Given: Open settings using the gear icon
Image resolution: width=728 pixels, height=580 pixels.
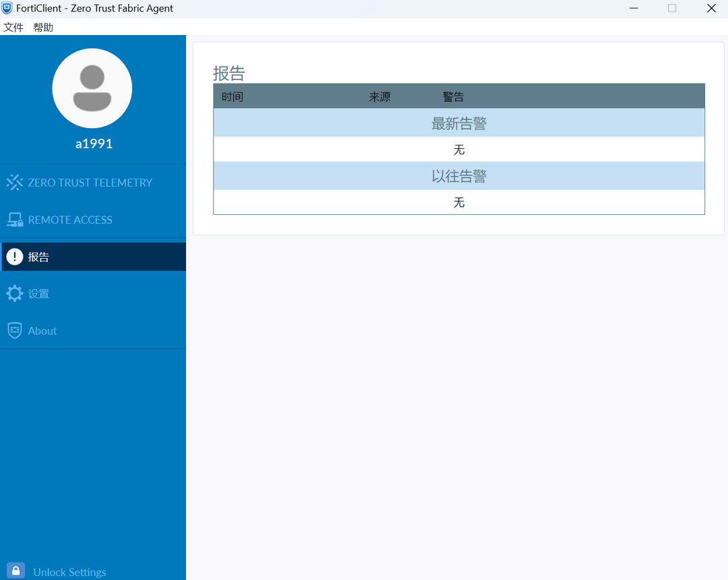Looking at the screenshot, I should tap(14, 293).
